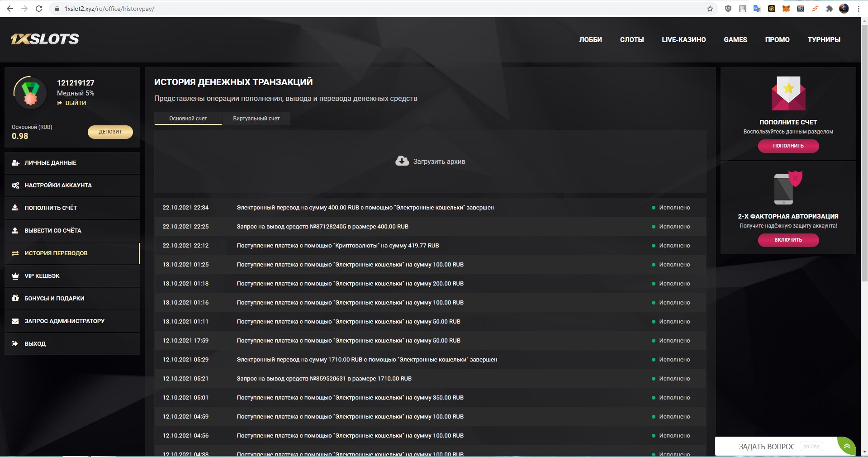Click the envelope icon beside Запрос администратору

pos(15,321)
